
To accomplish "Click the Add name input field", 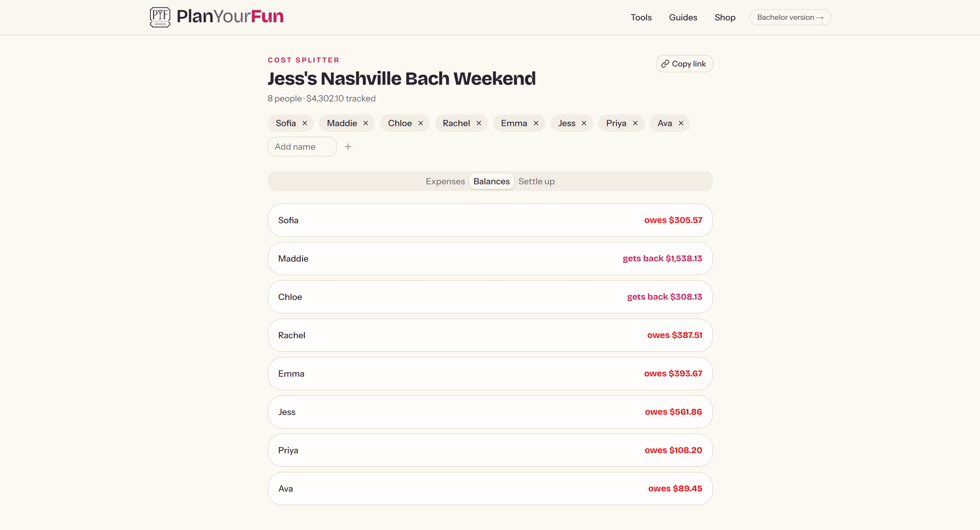I will click(302, 147).
